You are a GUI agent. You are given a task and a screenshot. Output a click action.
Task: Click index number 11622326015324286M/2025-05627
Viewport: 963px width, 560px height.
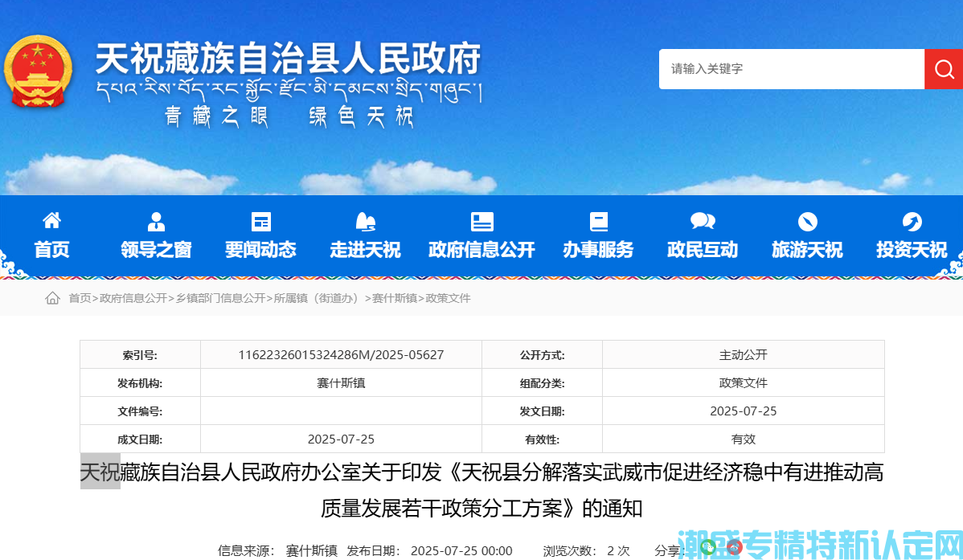(341, 355)
